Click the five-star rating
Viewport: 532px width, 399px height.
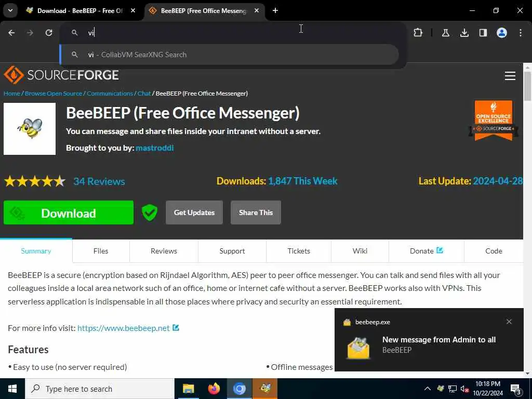tap(35, 181)
